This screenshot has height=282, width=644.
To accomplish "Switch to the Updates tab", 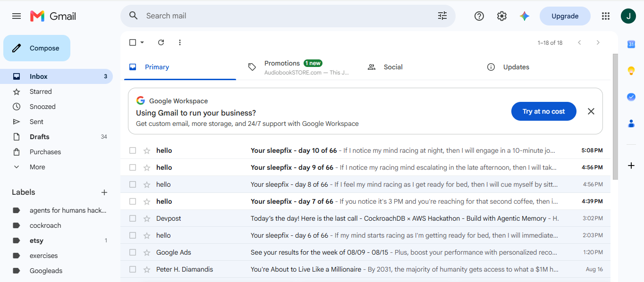I will (x=538, y=67).
